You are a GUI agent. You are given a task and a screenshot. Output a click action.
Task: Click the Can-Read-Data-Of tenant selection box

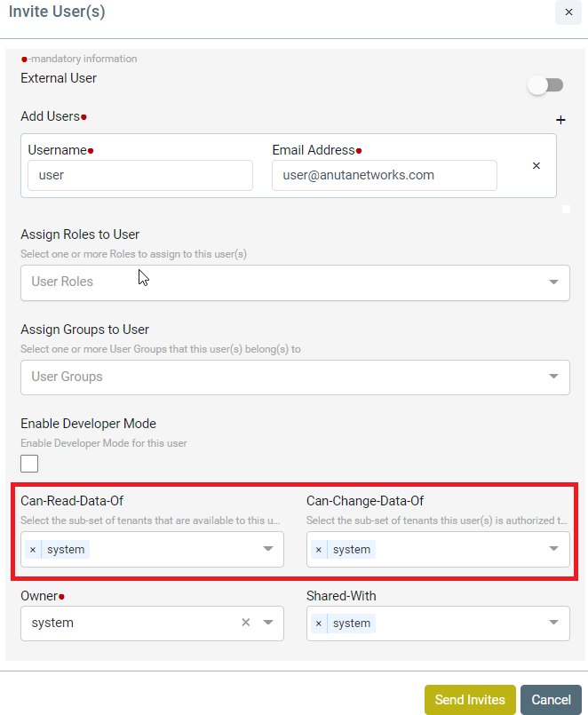point(152,549)
